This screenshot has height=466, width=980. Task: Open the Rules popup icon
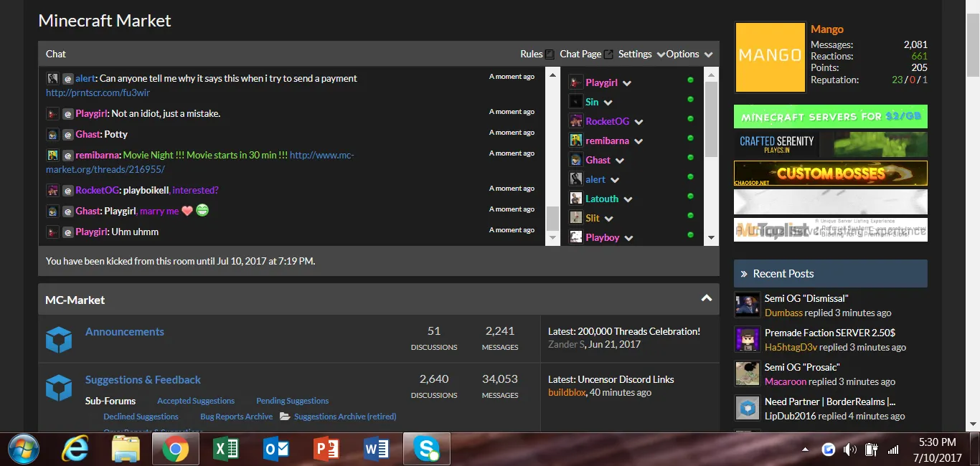[550, 54]
